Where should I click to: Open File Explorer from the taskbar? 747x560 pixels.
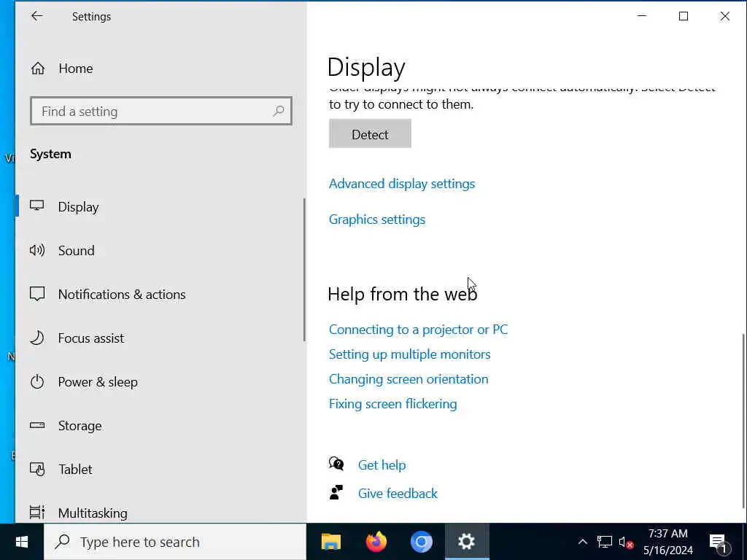point(331,542)
